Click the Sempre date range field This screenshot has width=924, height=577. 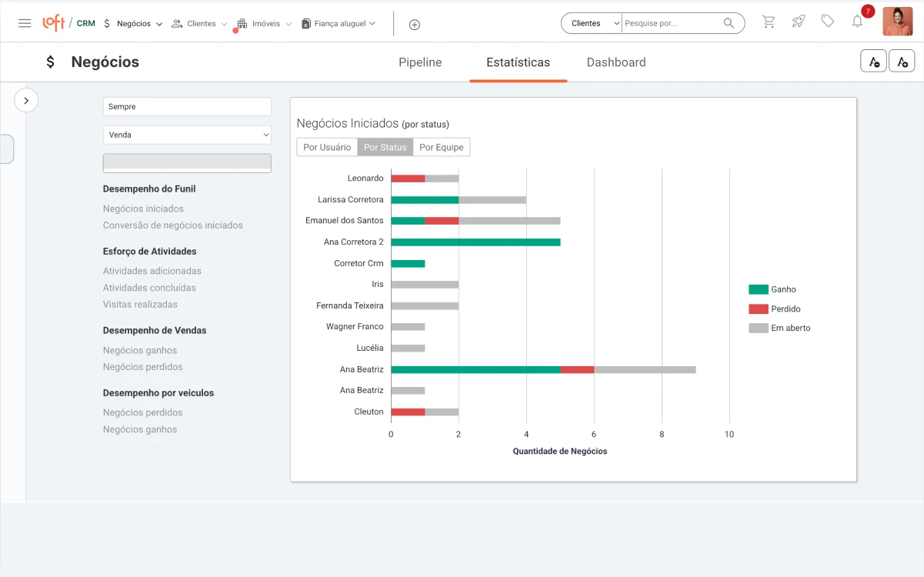[187, 107]
